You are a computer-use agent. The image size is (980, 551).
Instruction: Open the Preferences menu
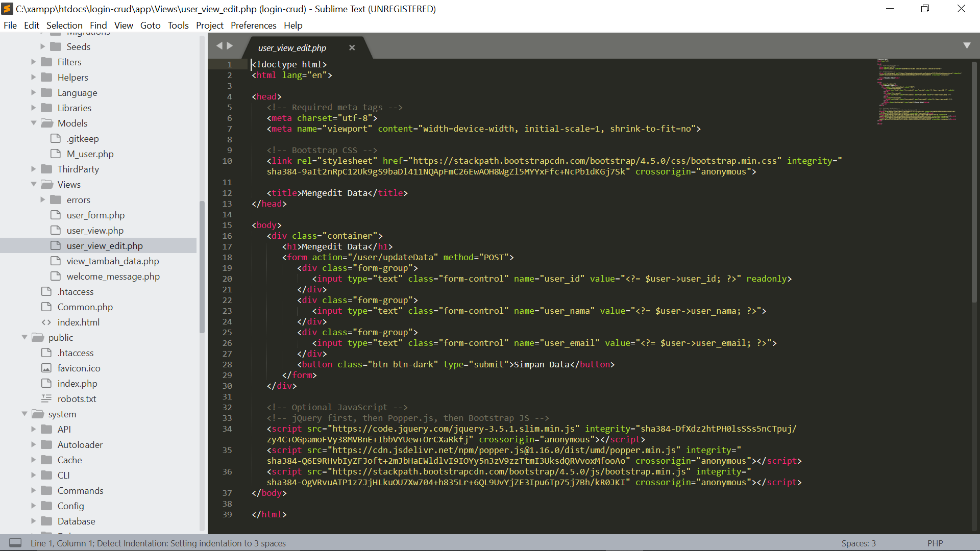[x=254, y=25]
